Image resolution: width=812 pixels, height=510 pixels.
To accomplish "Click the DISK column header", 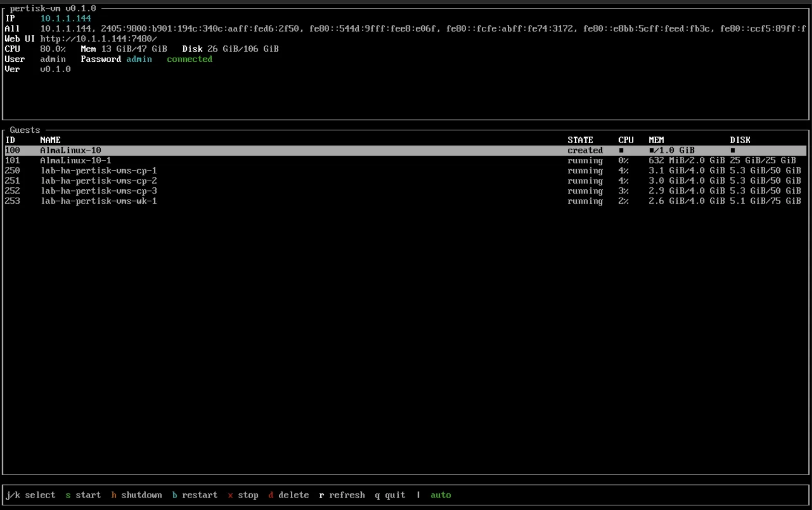I will pyautogui.click(x=740, y=140).
